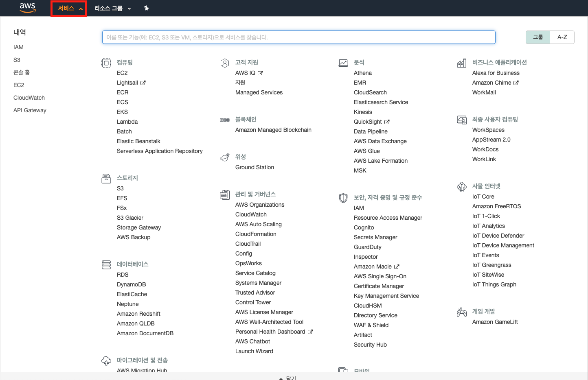Toggle the pin icon in the navigation bar
Screen dimensions: 588x380
[x=146, y=8]
